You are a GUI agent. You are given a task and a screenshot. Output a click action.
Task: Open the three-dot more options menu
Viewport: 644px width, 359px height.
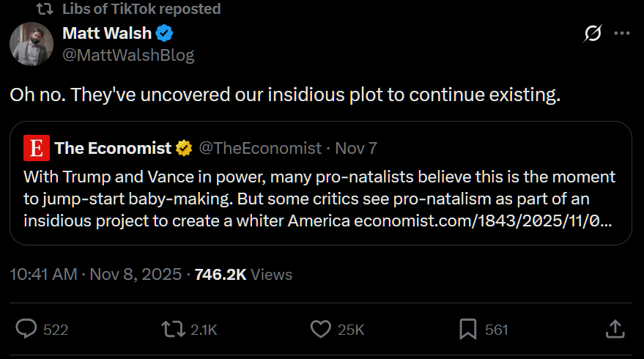[x=622, y=33]
